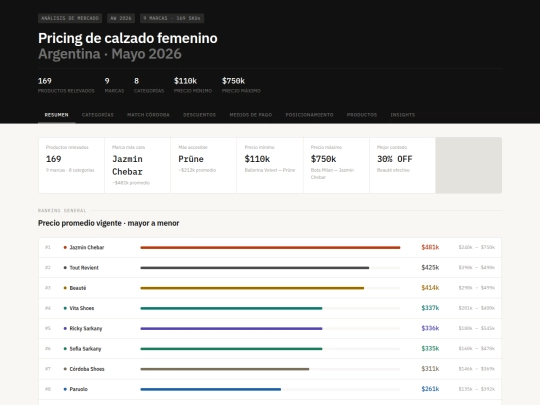Click the Mejor contado 30% OFF card

coord(403,165)
